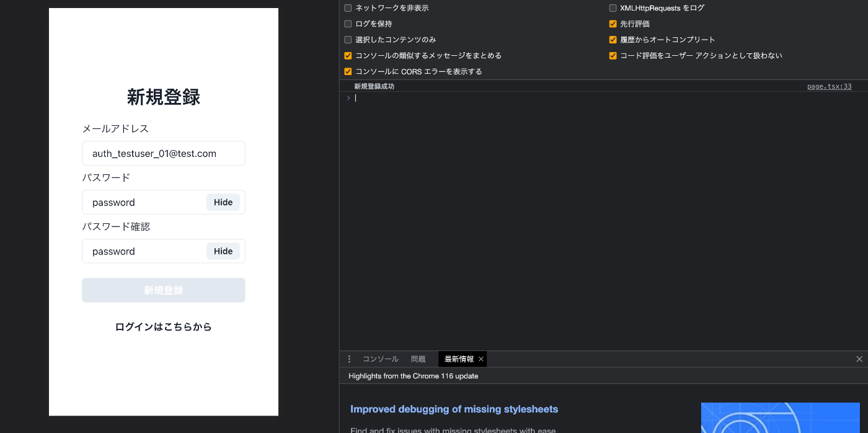Open the page.tsx:33 source link
The height and width of the screenshot is (433, 868).
point(829,87)
